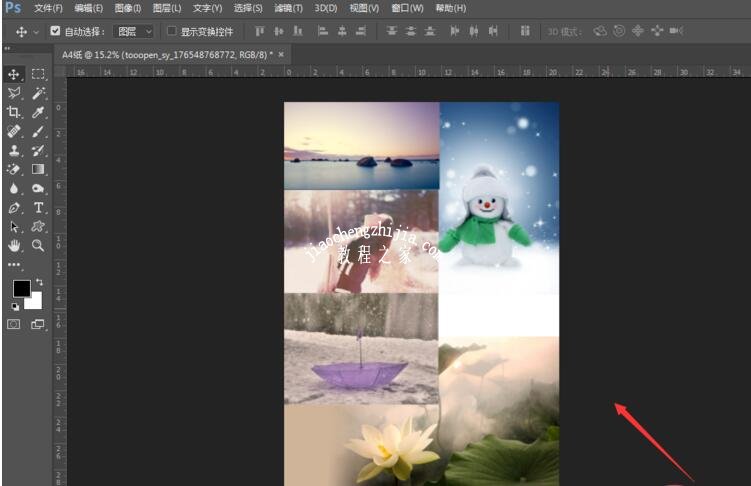
Task: Swap foreground and background colors
Action: tap(39, 283)
